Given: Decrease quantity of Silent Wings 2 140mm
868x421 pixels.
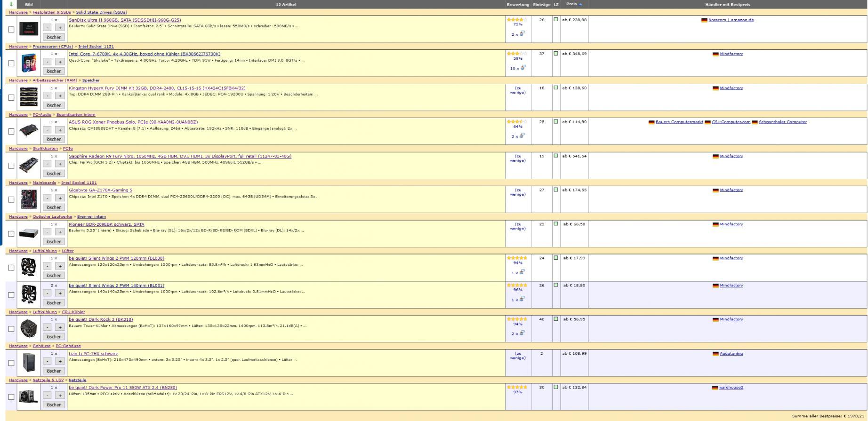Looking at the screenshot, I should click(48, 293).
